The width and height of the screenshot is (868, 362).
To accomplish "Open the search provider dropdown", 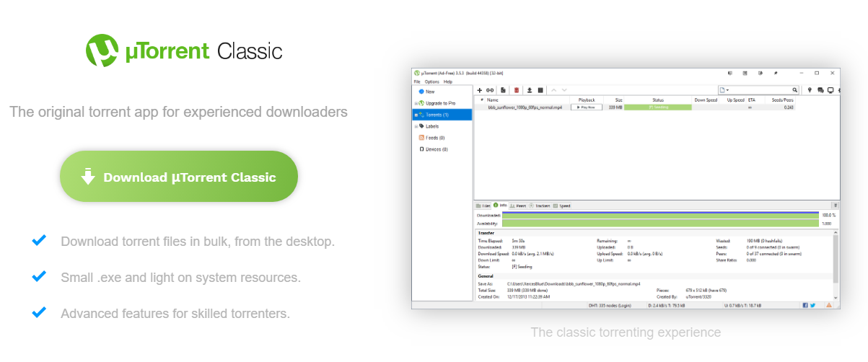I will tap(724, 90).
